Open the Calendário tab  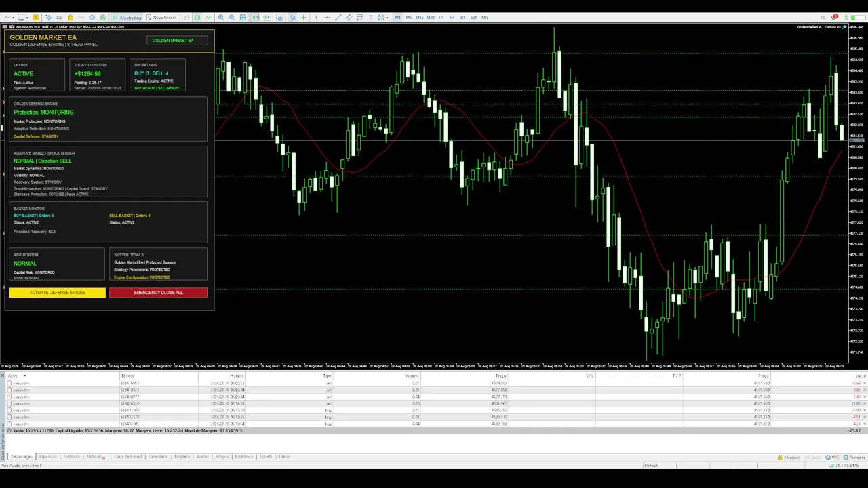[x=158, y=457]
